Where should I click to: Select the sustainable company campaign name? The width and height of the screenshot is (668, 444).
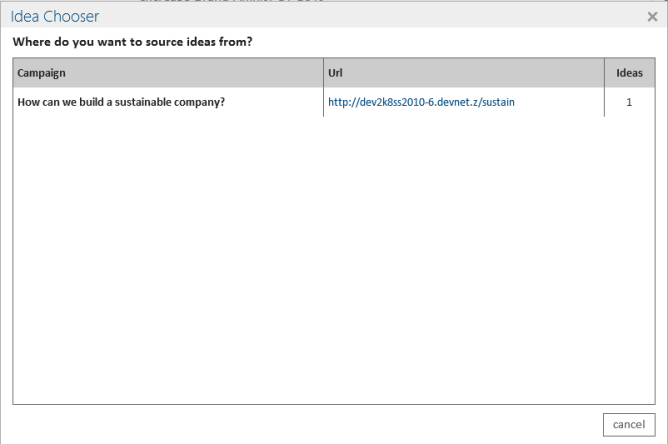click(x=121, y=102)
